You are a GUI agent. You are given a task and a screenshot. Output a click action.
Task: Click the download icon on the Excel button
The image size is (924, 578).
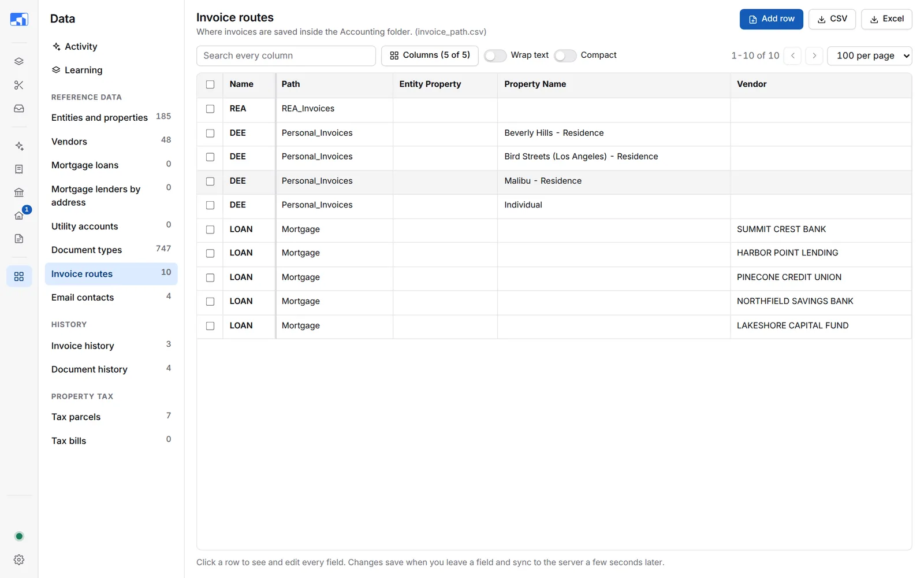874,19
